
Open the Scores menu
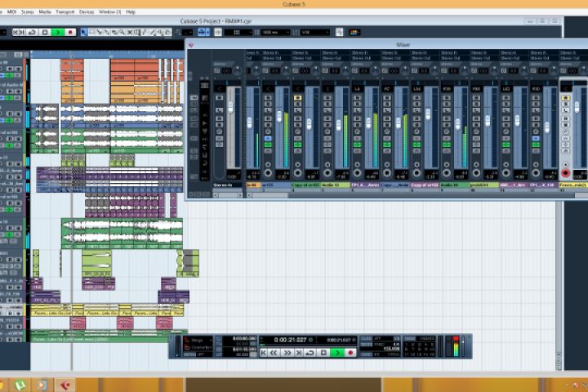point(28,12)
